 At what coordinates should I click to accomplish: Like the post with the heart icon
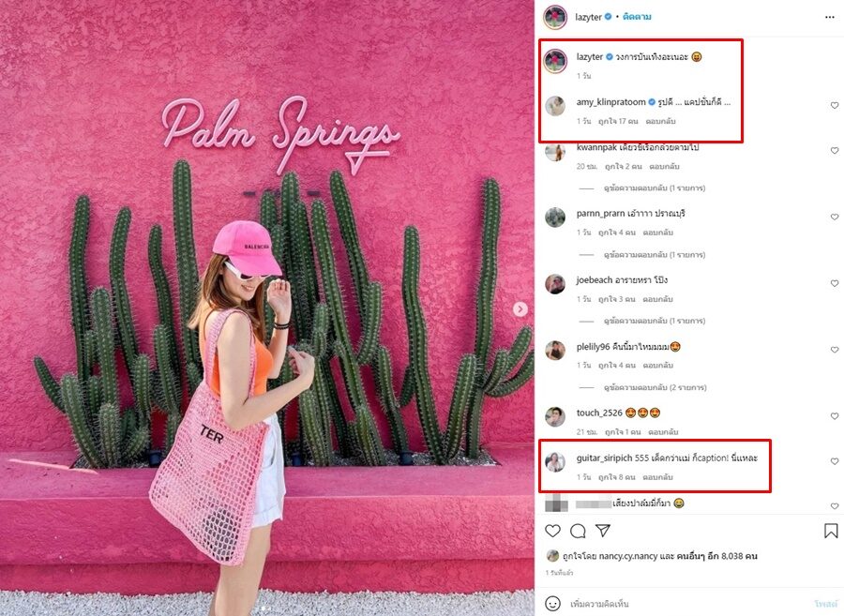click(552, 531)
